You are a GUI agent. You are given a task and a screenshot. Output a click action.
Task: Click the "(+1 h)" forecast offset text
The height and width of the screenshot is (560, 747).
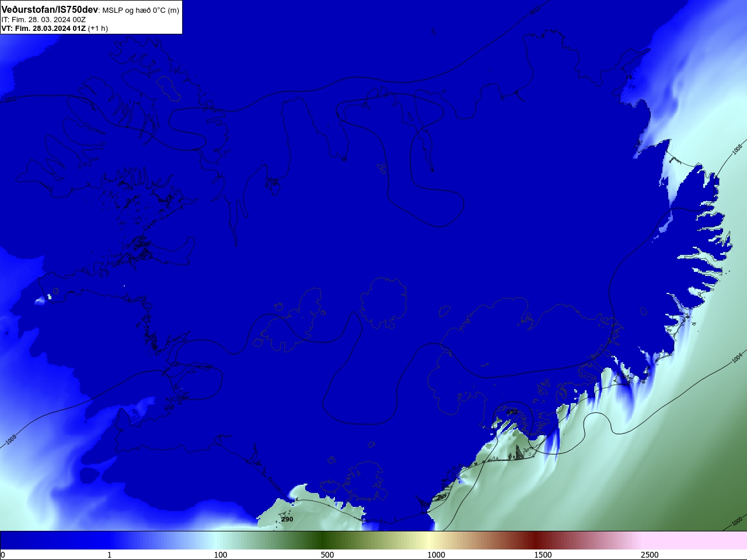(98, 29)
